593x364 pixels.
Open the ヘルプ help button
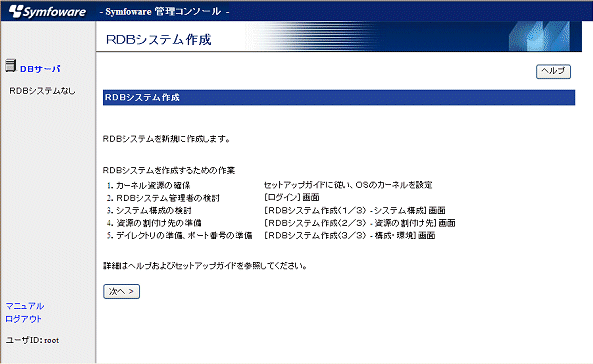coord(553,71)
